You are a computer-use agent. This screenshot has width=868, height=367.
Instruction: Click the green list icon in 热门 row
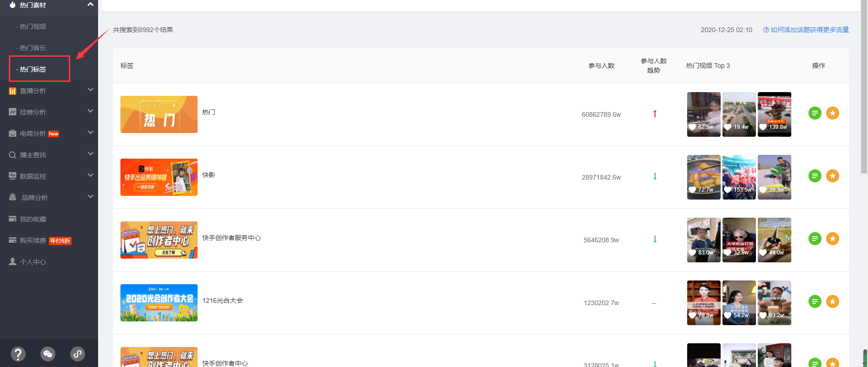click(x=815, y=113)
